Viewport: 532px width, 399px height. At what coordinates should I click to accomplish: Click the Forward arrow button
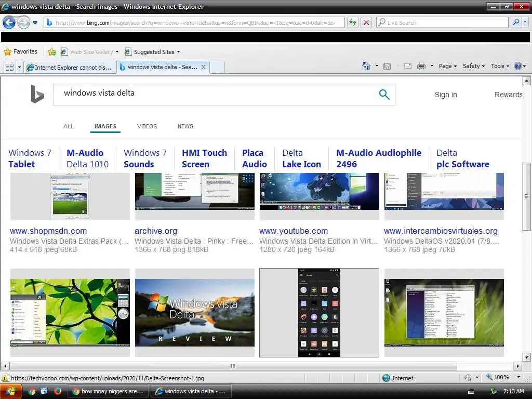tap(23, 23)
